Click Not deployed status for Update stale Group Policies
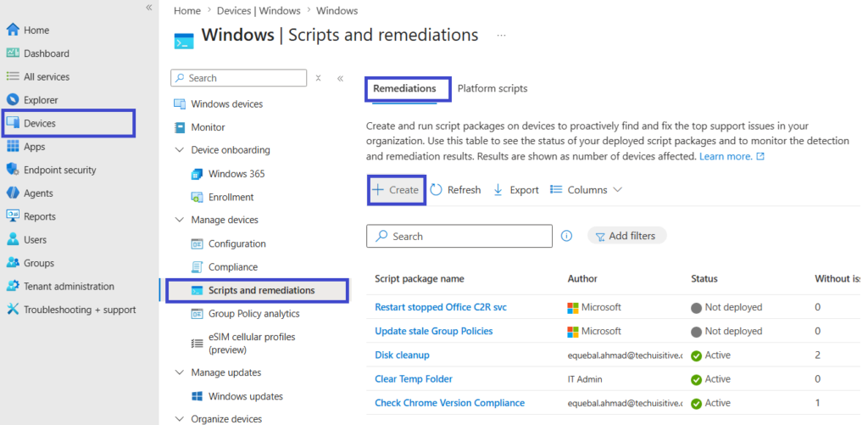The width and height of the screenshot is (868, 425). [x=726, y=331]
